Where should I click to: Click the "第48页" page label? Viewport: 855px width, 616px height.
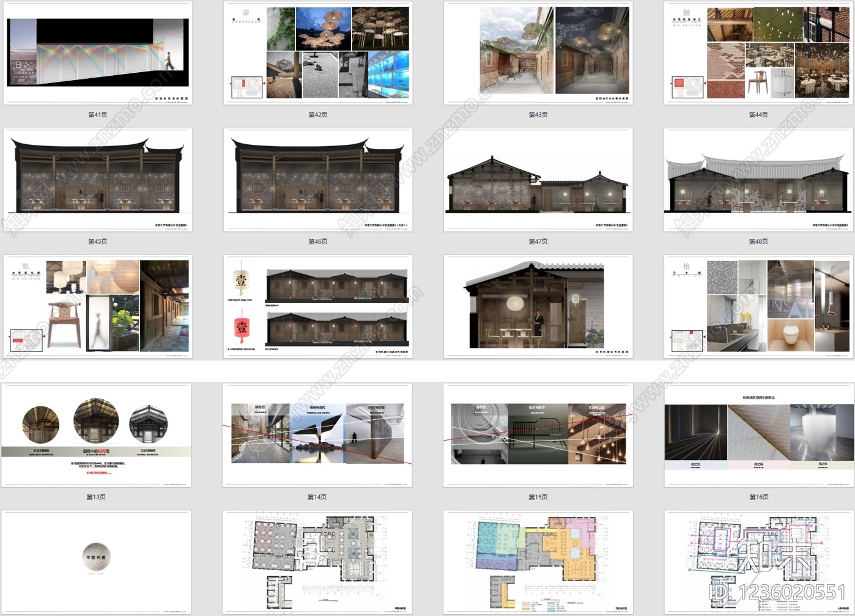pos(758,242)
